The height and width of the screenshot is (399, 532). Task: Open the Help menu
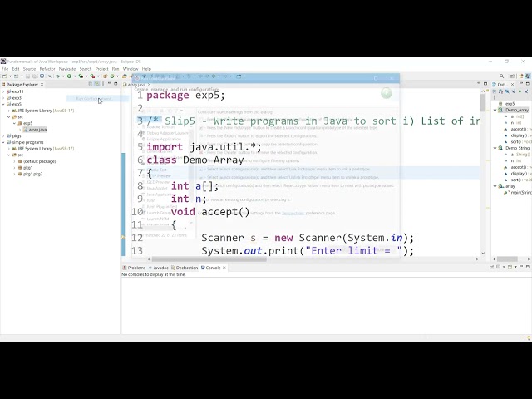[x=146, y=69]
